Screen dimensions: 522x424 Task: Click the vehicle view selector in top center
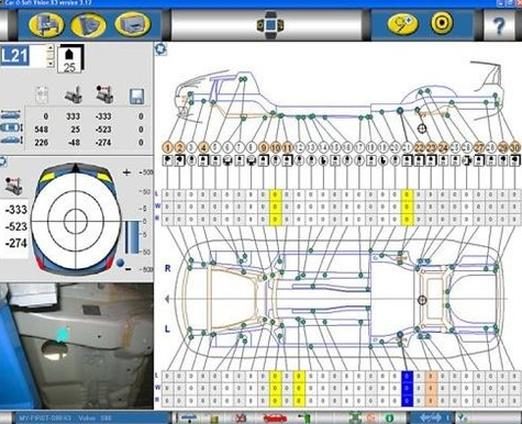[x=270, y=25]
